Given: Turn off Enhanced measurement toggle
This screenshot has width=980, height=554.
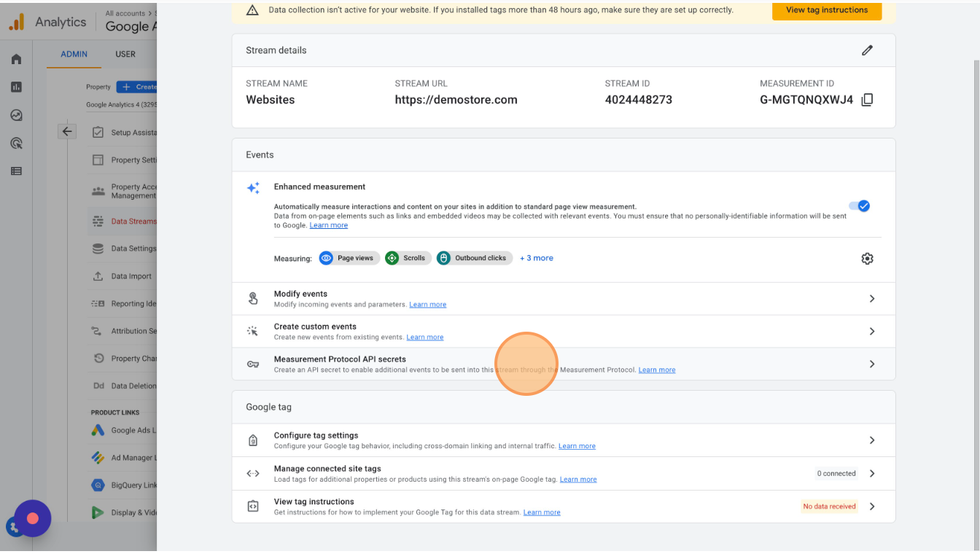Looking at the screenshot, I should (x=860, y=206).
